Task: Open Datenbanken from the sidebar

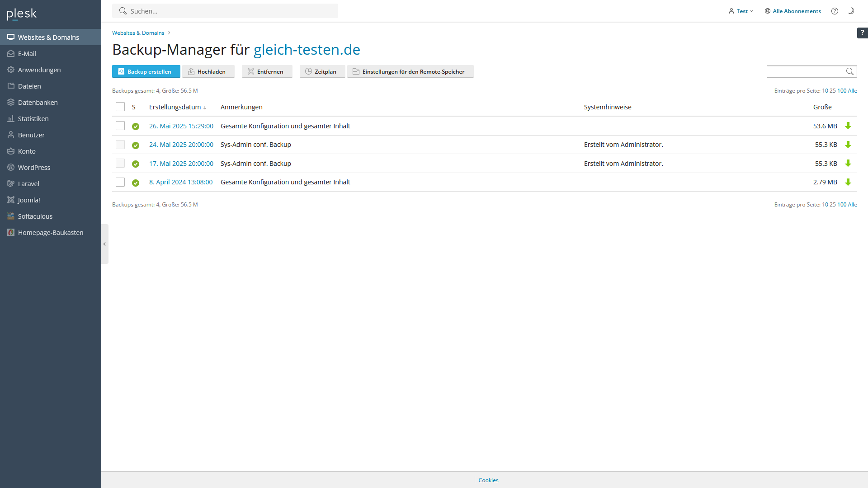Action: (x=38, y=102)
